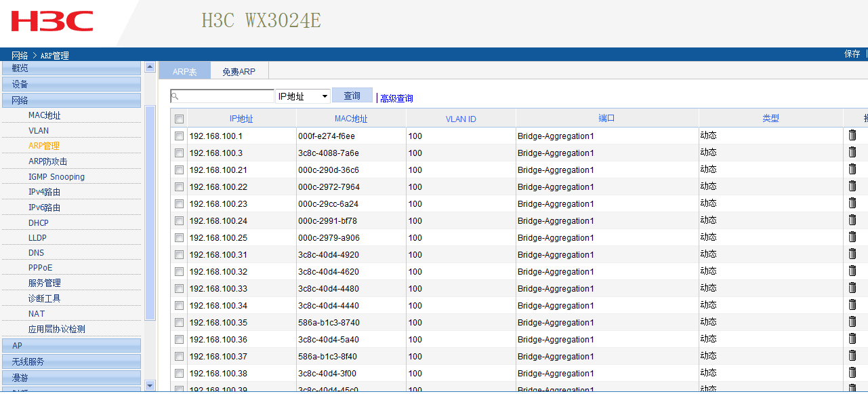Sort by the IP地址 column header
Screen dimensions: 868x394
(x=241, y=119)
